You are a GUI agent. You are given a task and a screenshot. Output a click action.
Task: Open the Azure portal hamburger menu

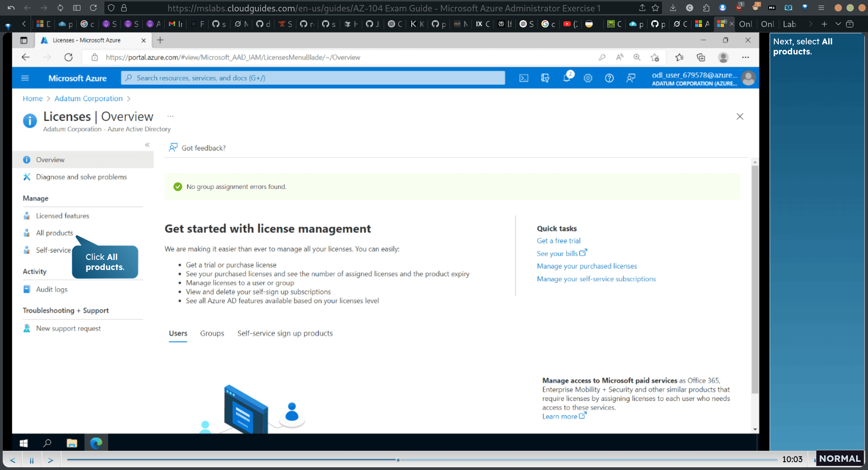[x=25, y=78]
